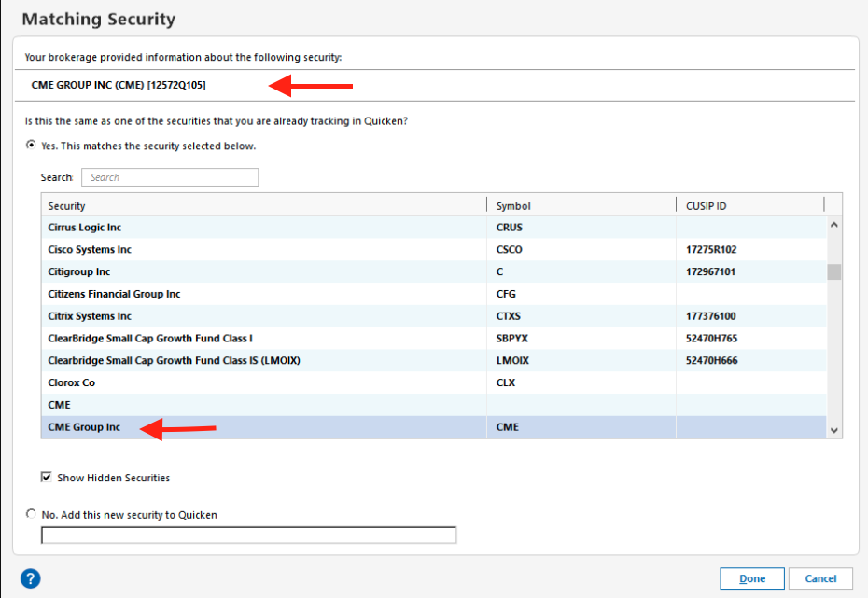The width and height of the screenshot is (868, 598).
Task: Click CUSIP ID 52470H765
Action: [x=712, y=338]
